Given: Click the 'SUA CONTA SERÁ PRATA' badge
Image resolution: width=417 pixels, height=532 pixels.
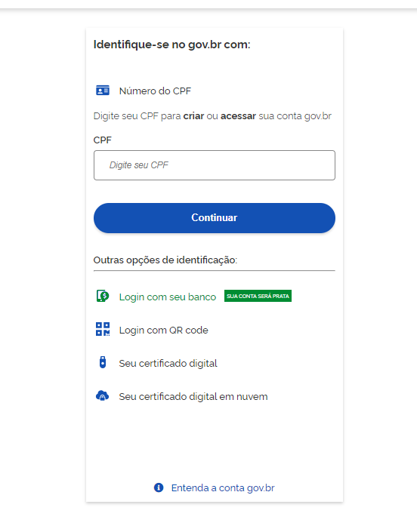Looking at the screenshot, I should (x=258, y=296).
